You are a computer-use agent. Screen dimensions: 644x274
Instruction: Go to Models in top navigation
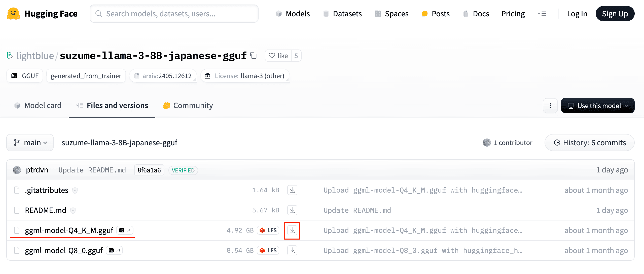click(x=293, y=14)
